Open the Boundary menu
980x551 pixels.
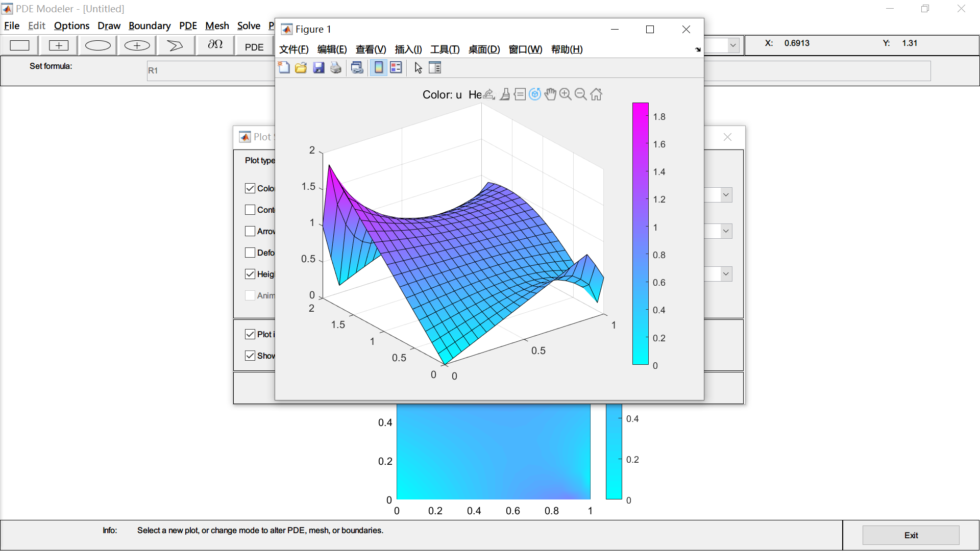point(150,26)
